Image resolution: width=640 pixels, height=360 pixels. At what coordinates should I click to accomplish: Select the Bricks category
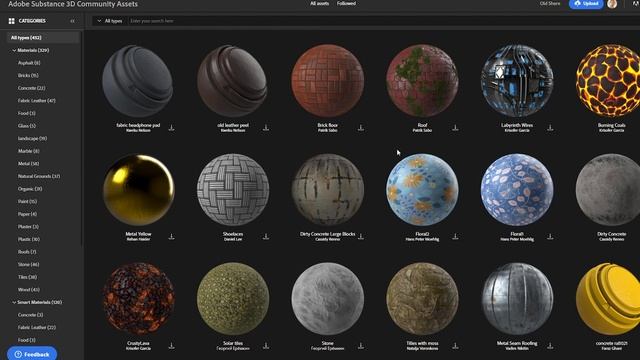point(28,76)
